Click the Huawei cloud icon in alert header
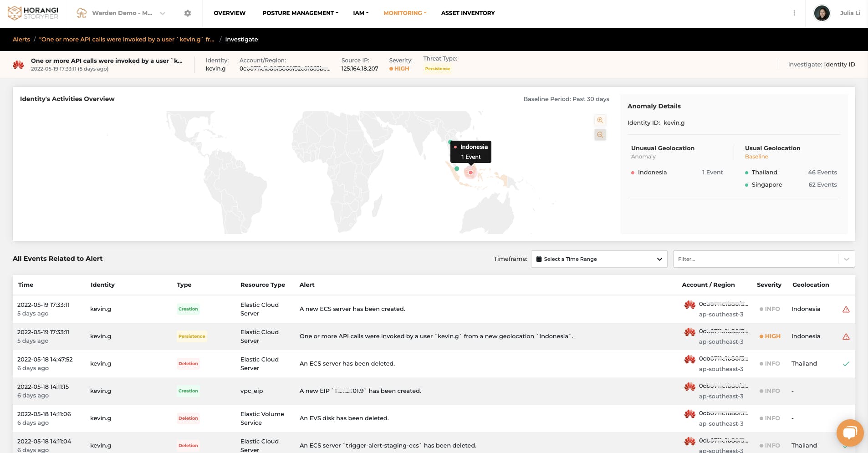 tap(18, 65)
